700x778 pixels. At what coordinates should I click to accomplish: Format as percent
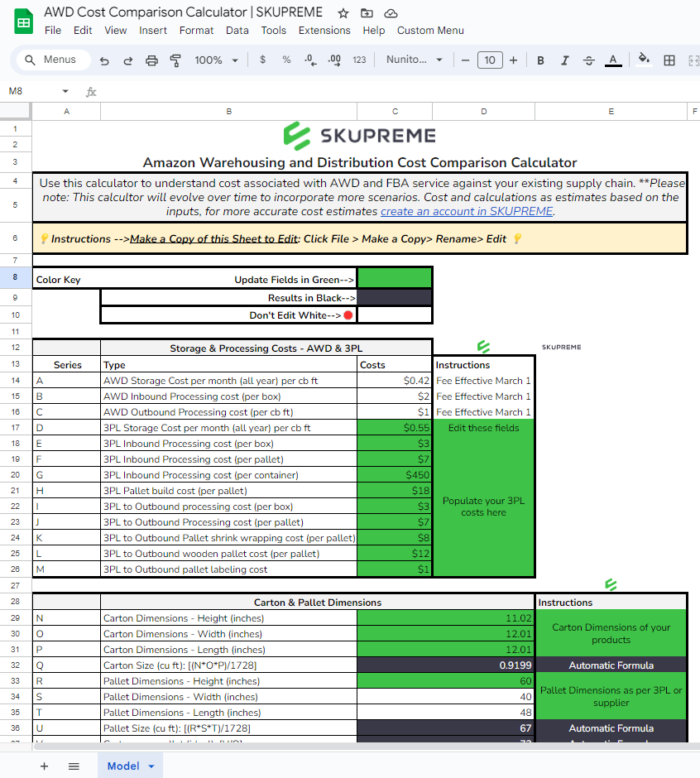[x=286, y=60]
